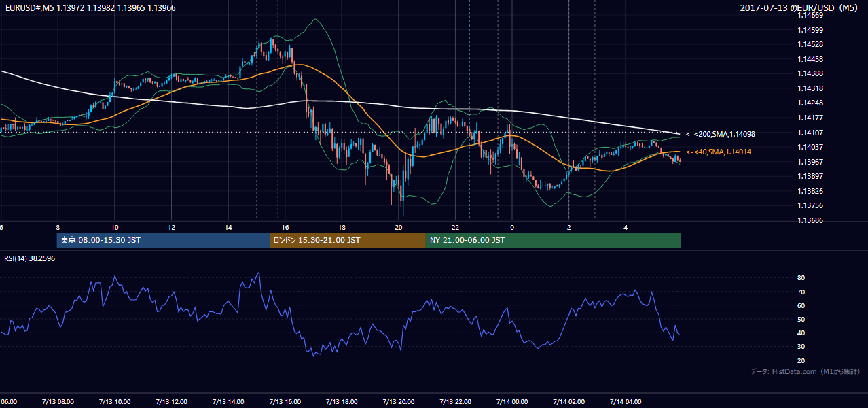Click hour tick 12 under price chart
Image resolution: width=868 pixels, height=408 pixels.
171,228
